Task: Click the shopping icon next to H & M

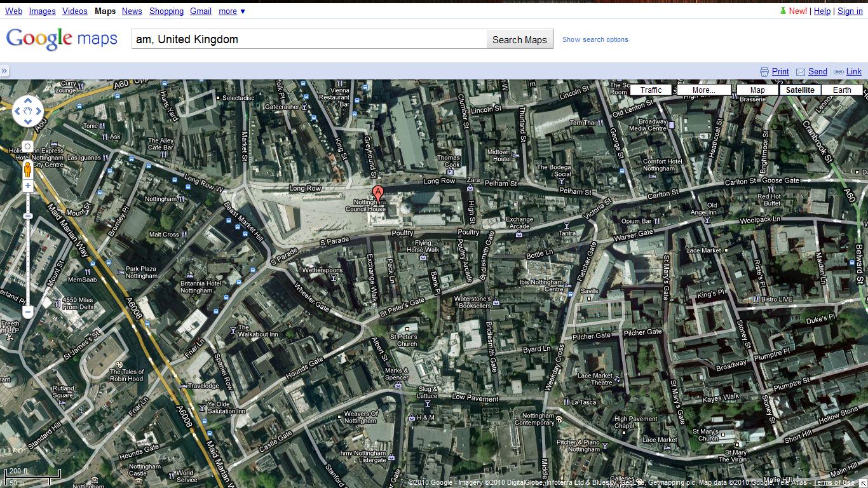Action: click(412, 417)
